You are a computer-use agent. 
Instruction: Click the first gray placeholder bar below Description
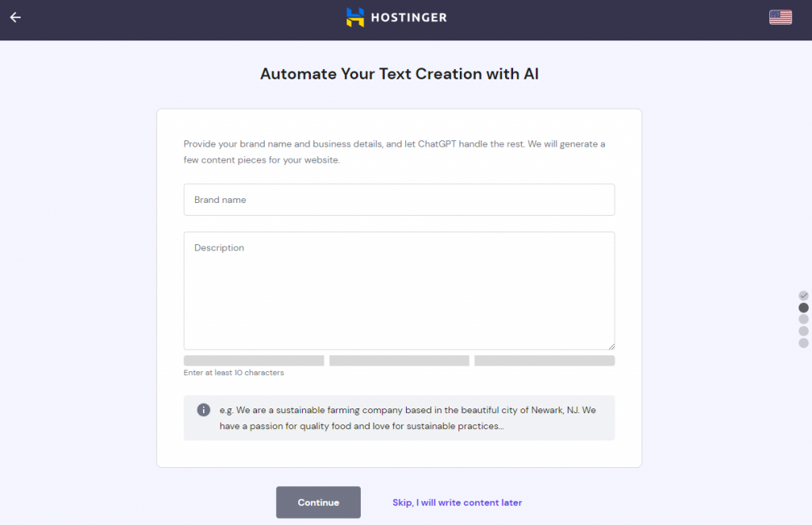(253, 360)
